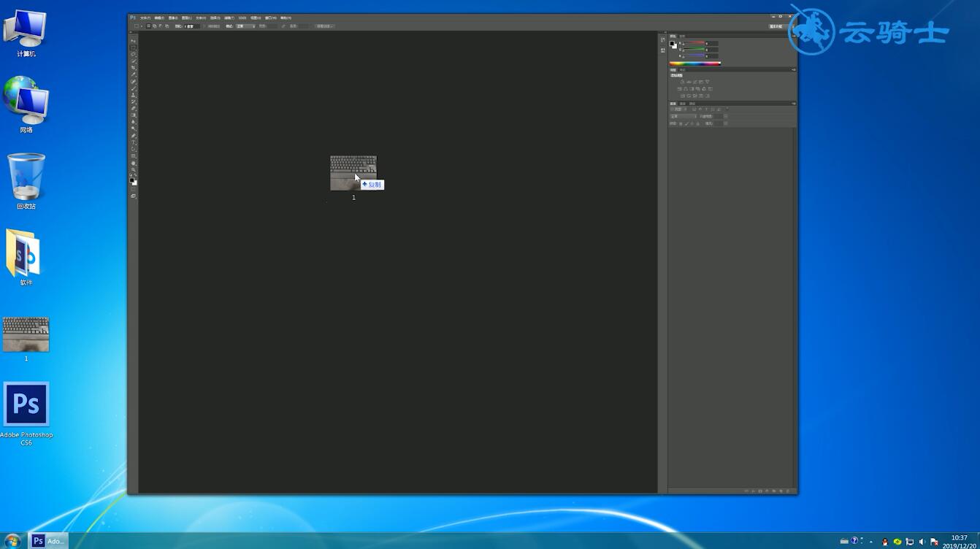Screen dimensions: 980x549
Task: Select the Eyedropper tool
Action: pos(134,74)
